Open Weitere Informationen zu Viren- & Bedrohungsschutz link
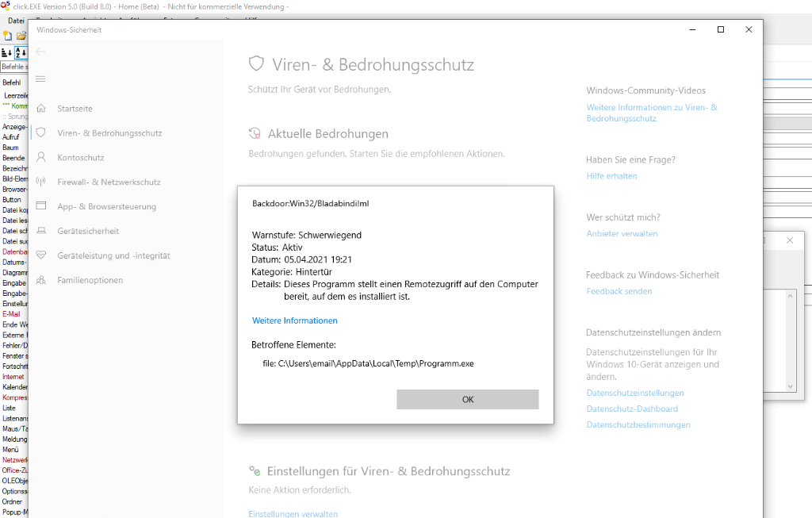812x518 pixels. [652, 113]
